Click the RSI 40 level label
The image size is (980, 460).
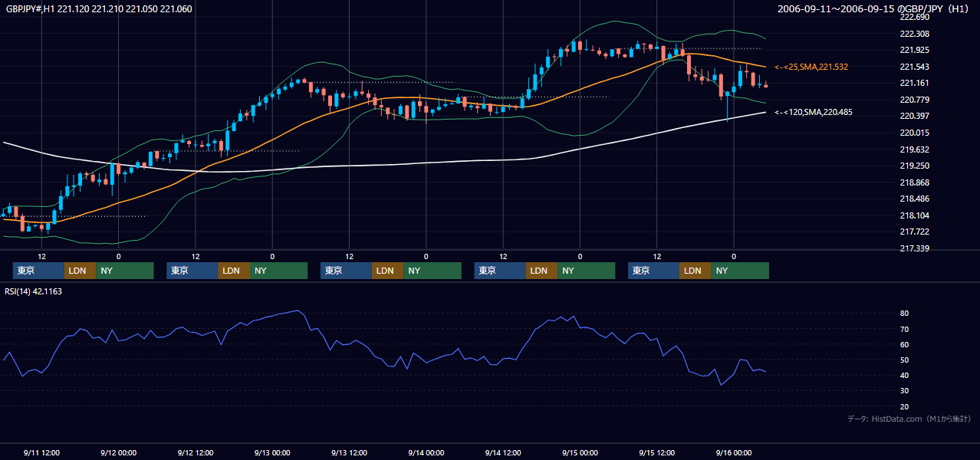click(904, 375)
